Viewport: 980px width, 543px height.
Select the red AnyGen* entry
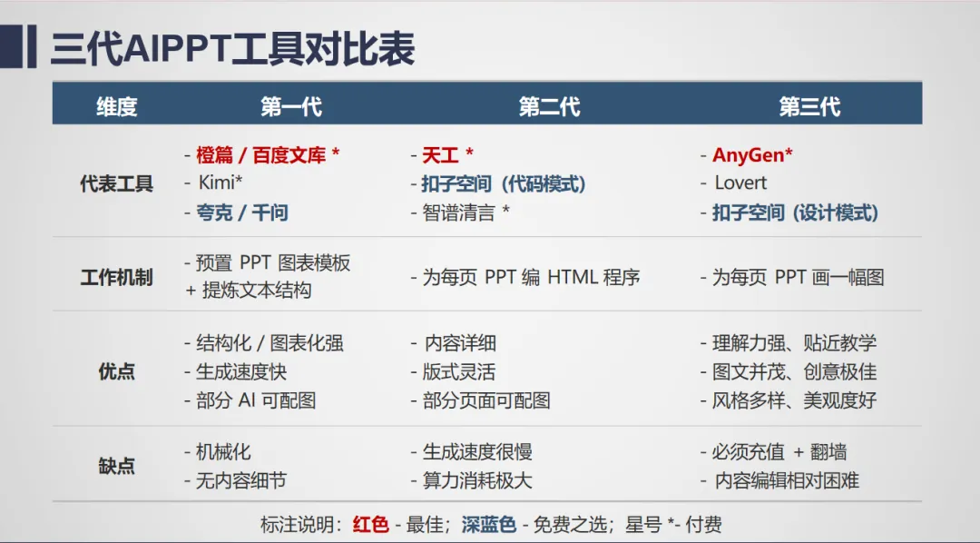coord(752,155)
